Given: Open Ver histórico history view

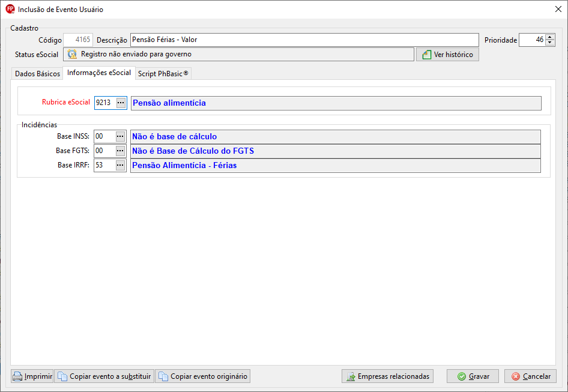Looking at the screenshot, I should 447,55.
